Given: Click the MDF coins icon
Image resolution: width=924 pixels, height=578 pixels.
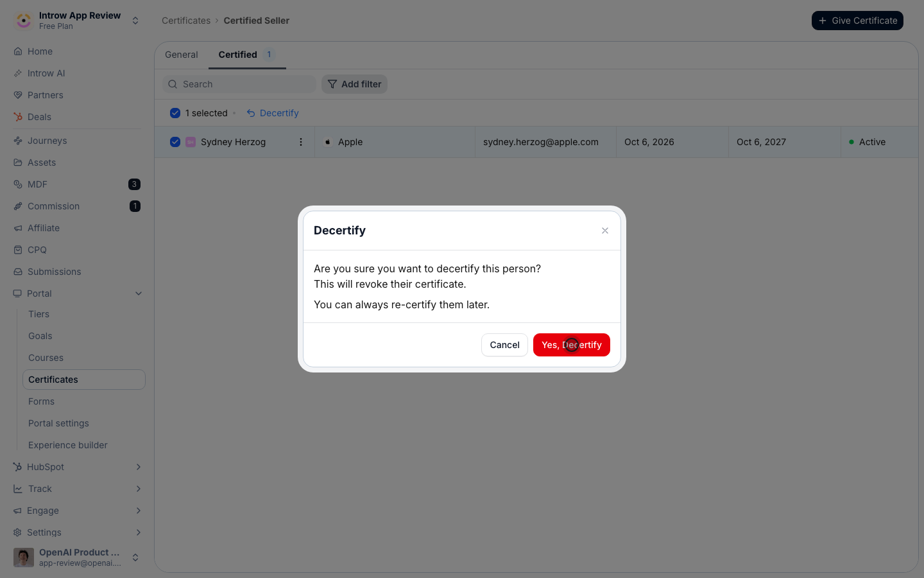Looking at the screenshot, I should (x=18, y=184).
